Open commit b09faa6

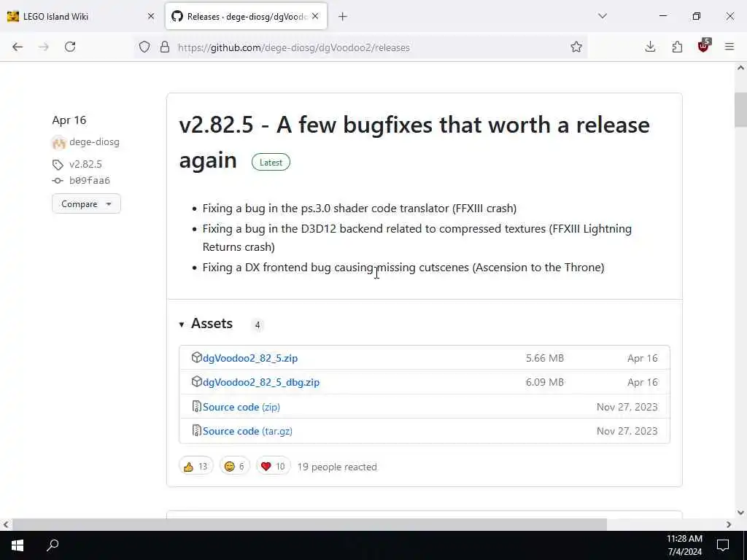point(90,181)
